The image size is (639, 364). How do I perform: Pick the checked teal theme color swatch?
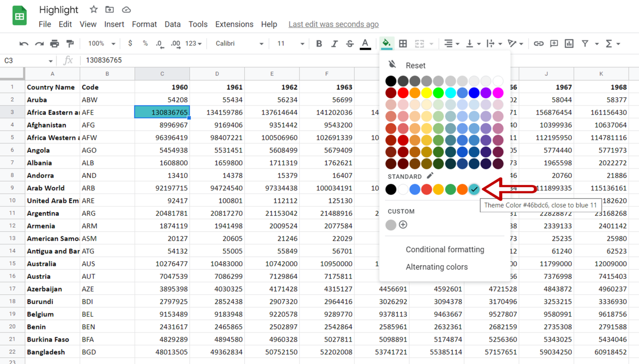click(x=474, y=189)
